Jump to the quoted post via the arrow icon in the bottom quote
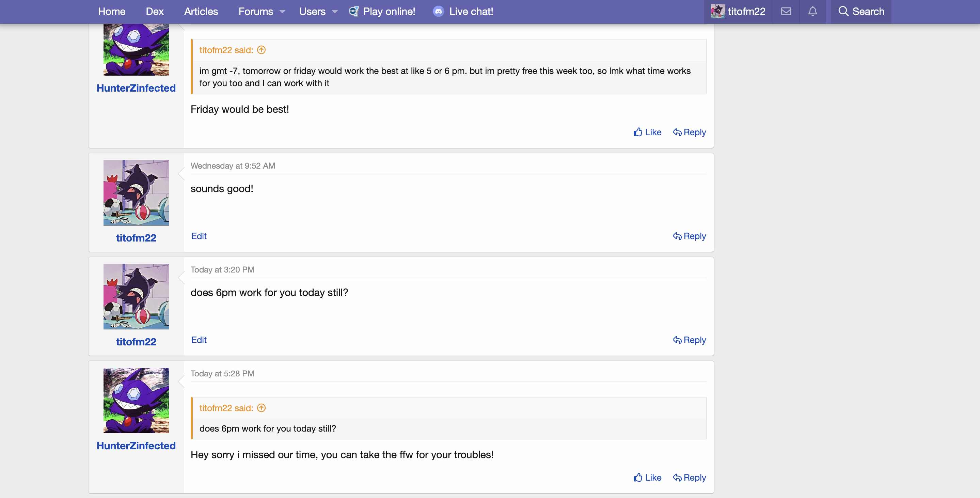The image size is (980, 498). [262, 408]
